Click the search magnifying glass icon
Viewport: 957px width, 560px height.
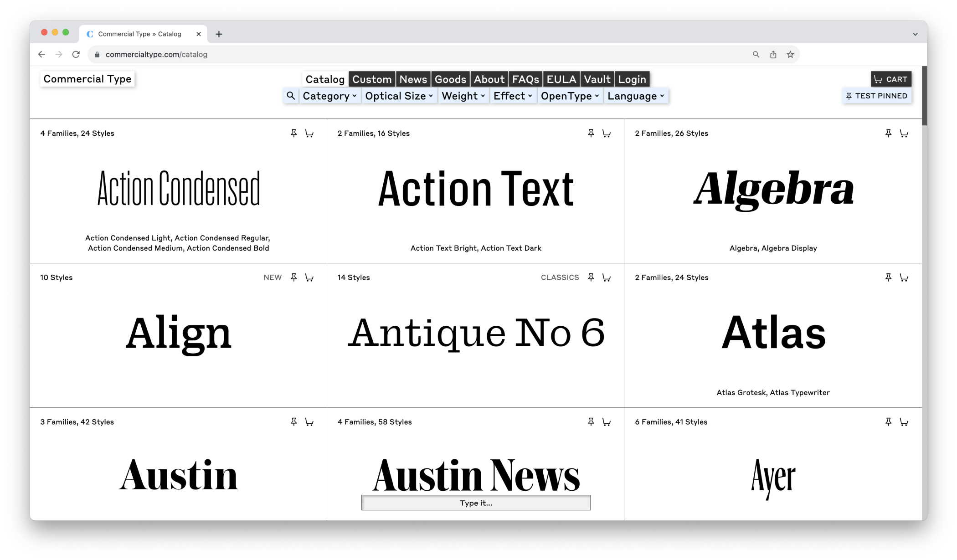click(x=291, y=96)
